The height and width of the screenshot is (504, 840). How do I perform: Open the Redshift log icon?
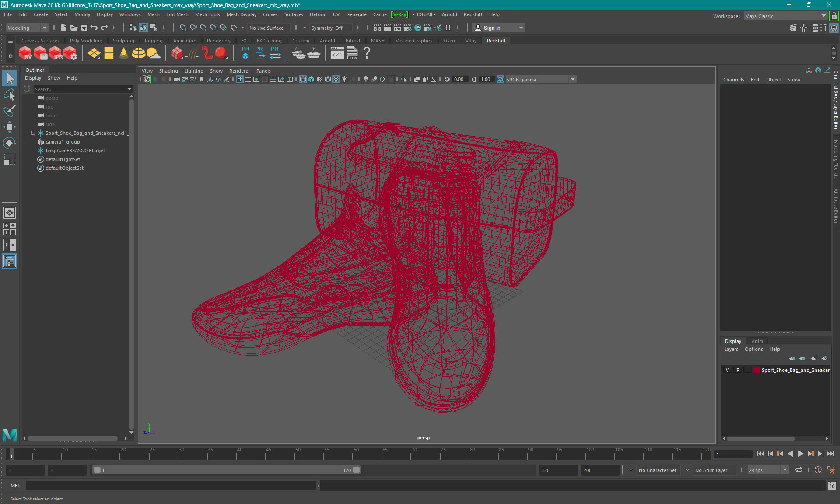352,53
